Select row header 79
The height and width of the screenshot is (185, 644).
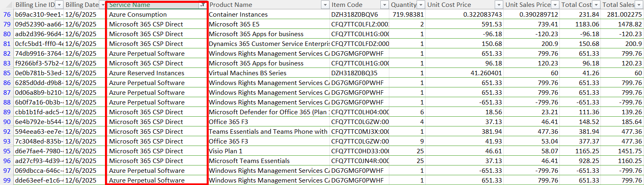tap(7, 24)
